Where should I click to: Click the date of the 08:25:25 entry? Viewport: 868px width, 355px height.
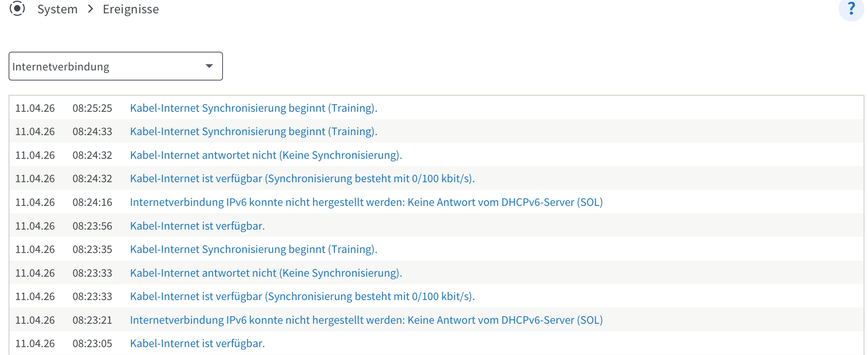[35, 108]
